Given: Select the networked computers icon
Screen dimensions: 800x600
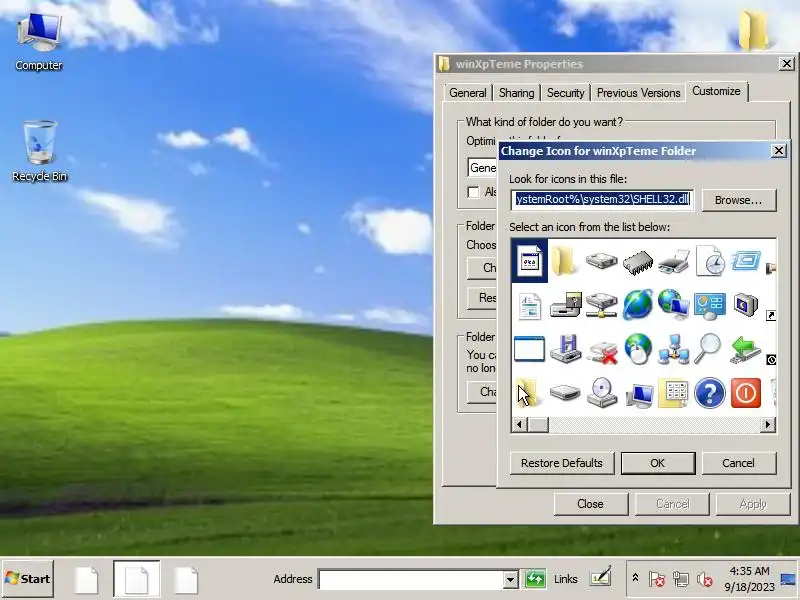Looking at the screenshot, I should coord(673,349).
